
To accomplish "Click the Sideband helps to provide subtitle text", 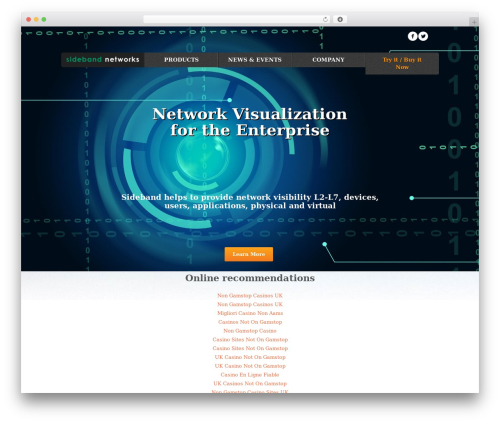I will pos(250,201).
